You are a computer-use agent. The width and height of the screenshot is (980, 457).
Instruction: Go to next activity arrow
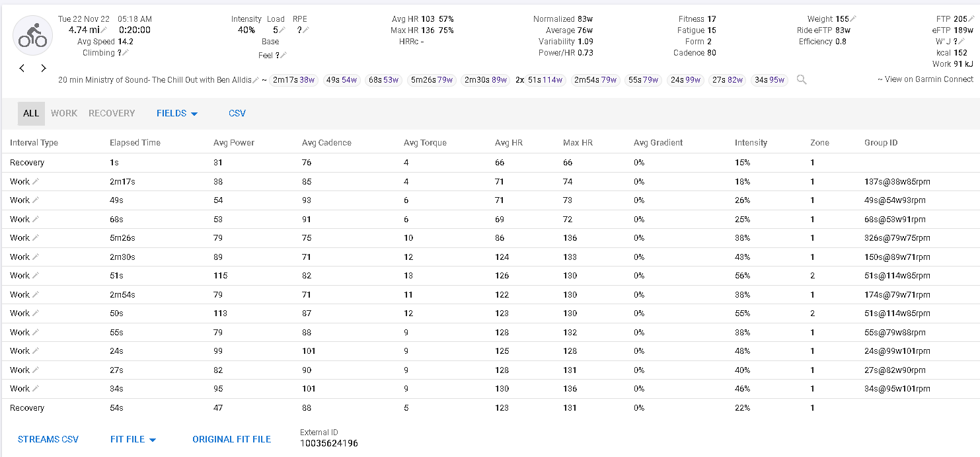click(44, 68)
